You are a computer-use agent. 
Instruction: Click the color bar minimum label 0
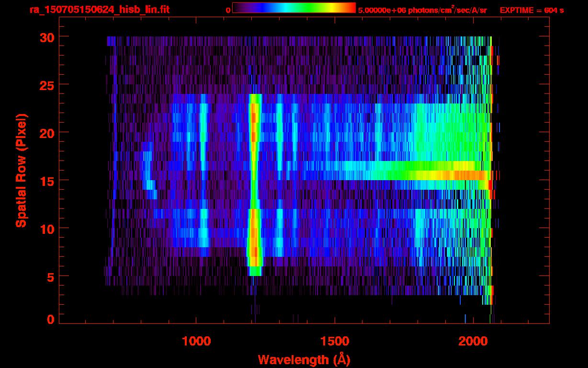[x=228, y=10]
